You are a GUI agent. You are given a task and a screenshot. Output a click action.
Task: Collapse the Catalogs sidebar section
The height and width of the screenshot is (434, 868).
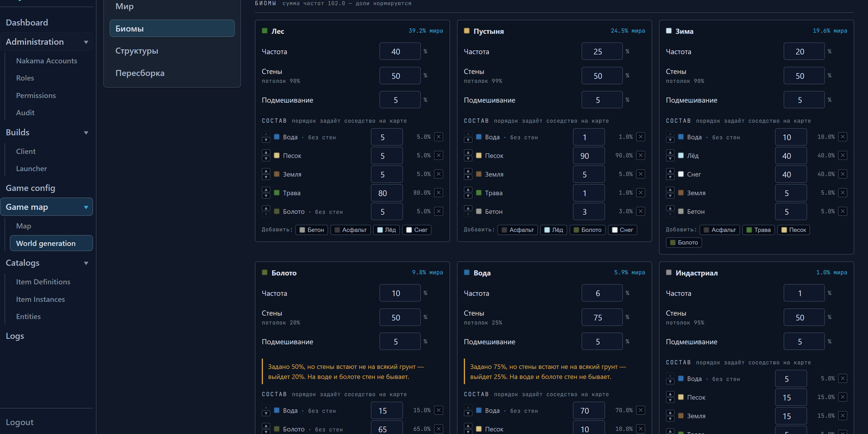(86, 263)
